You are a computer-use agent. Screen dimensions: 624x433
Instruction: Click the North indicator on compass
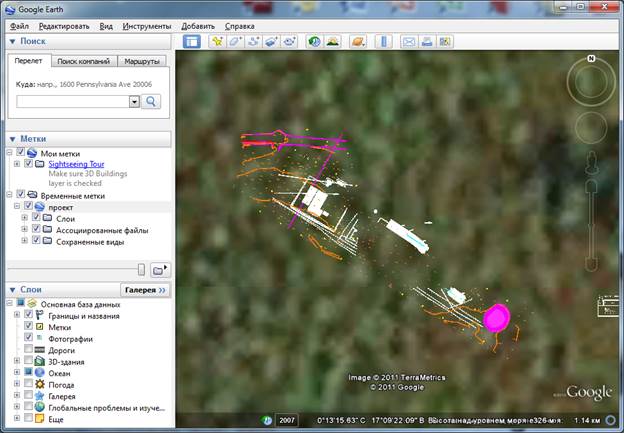591,59
